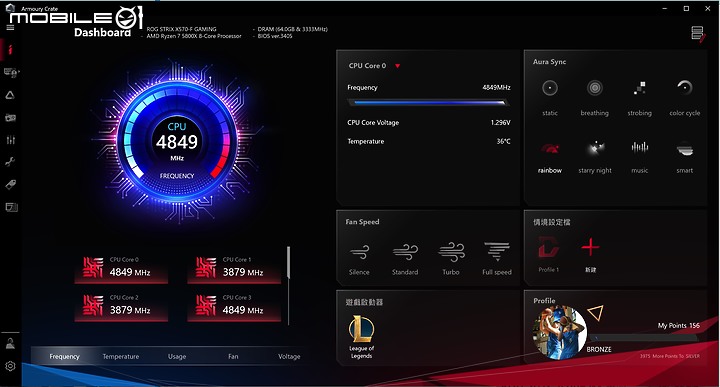Click the My Points 156 text
This screenshot has height=387, width=720.
tap(679, 325)
